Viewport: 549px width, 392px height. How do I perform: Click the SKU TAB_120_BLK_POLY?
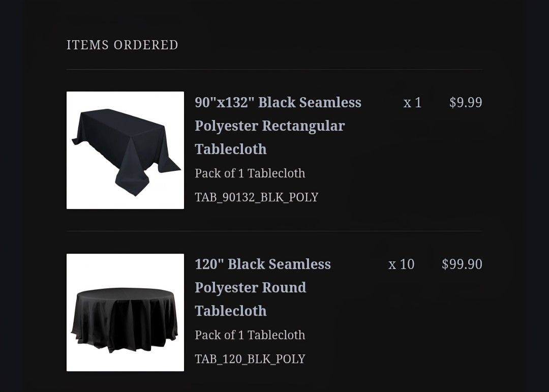coord(249,358)
